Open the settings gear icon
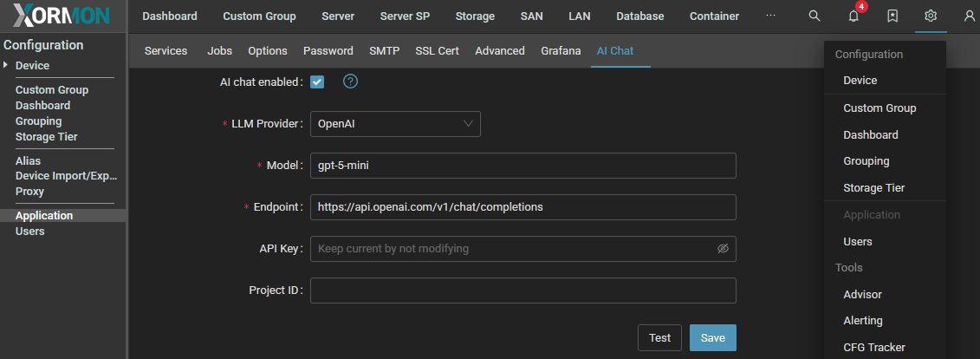 [931, 16]
